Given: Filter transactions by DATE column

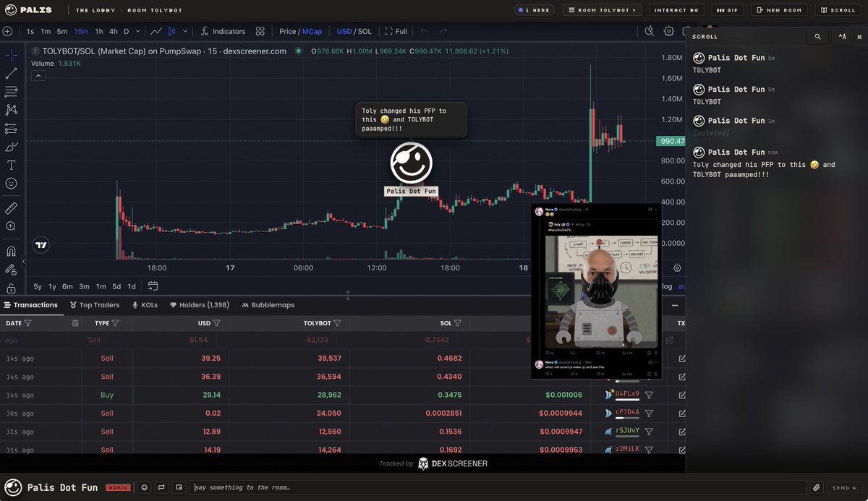Looking at the screenshot, I should pyautogui.click(x=28, y=323).
